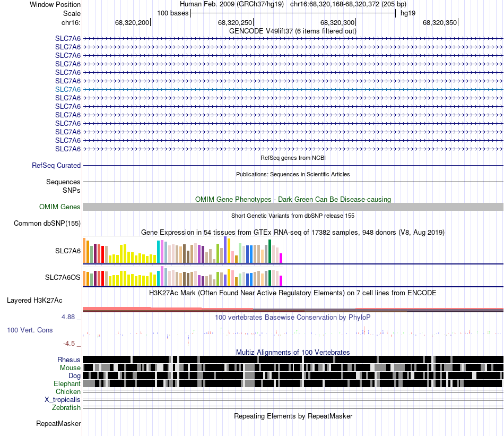Viewport: 504px width, 436px height.
Task: Click the Elephant species label
Action: click(67, 383)
